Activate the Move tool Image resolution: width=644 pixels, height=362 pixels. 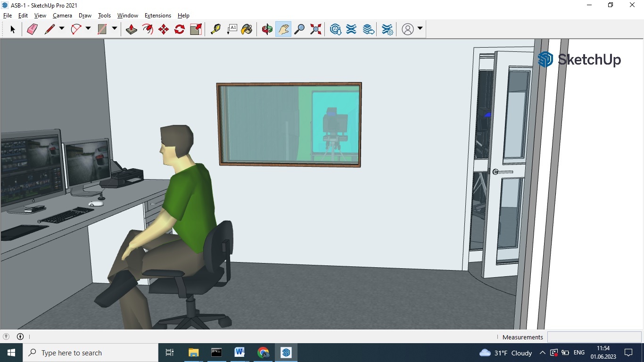click(164, 29)
